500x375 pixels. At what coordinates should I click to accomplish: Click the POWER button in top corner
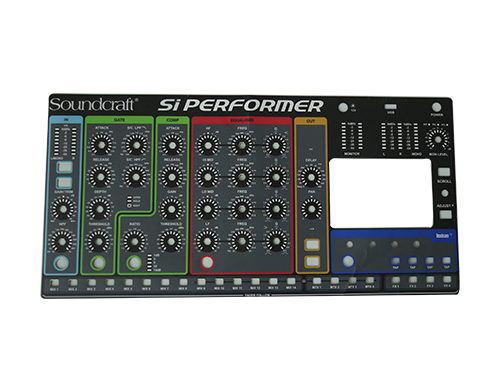point(436,107)
